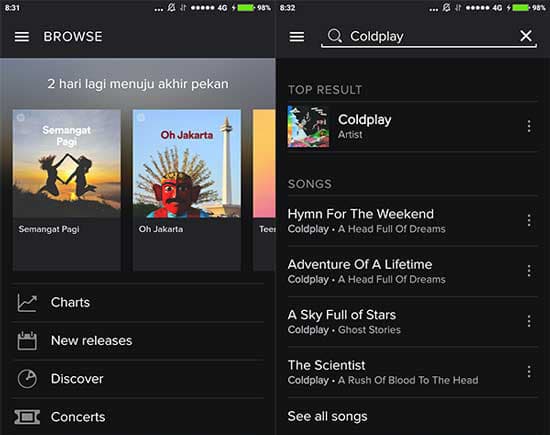550x435 pixels.
Task: Play Hymn For The Weekend song
Action: 403,221
